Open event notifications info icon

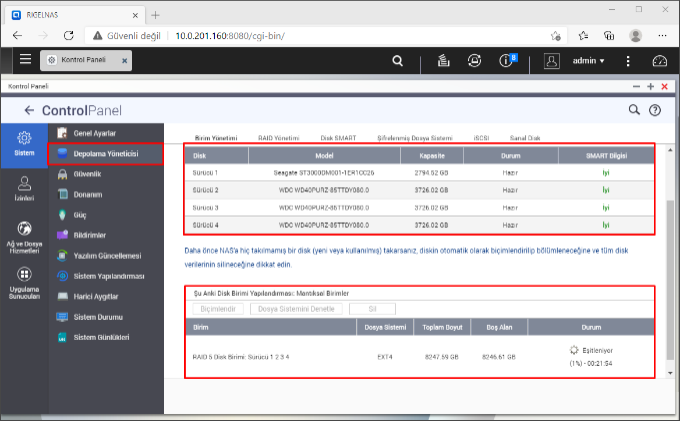click(507, 60)
